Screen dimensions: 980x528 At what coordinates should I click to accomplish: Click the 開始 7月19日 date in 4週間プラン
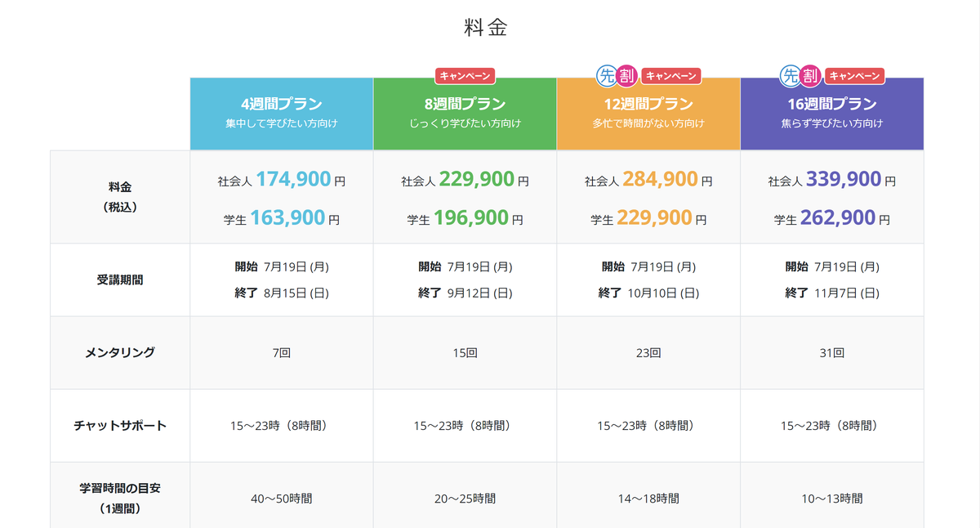(x=281, y=266)
